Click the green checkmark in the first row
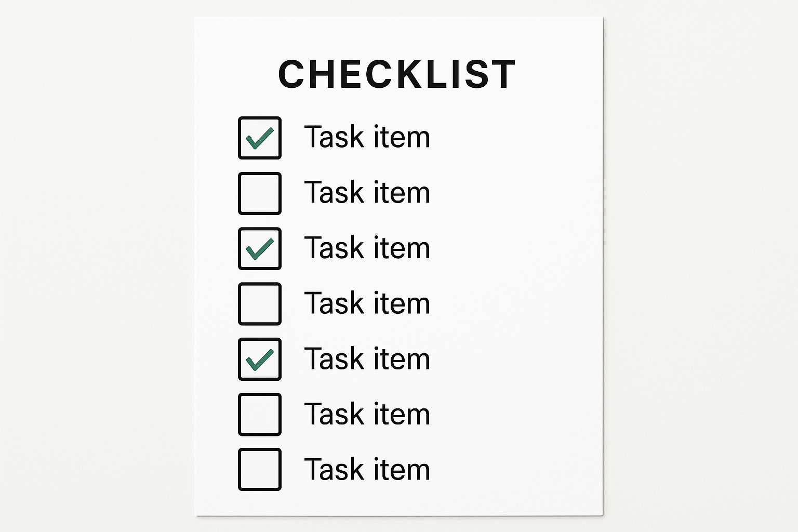This screenshot has height=532, width=798. point(260,138)
